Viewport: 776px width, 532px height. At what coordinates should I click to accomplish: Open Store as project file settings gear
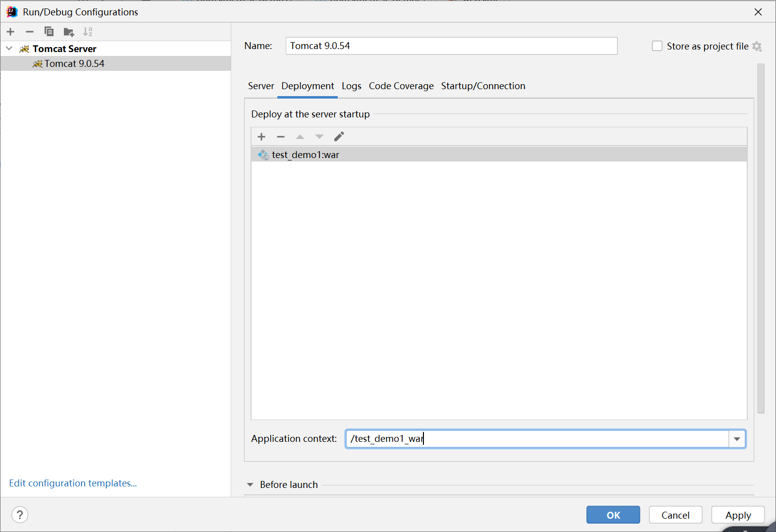[757, 46]
